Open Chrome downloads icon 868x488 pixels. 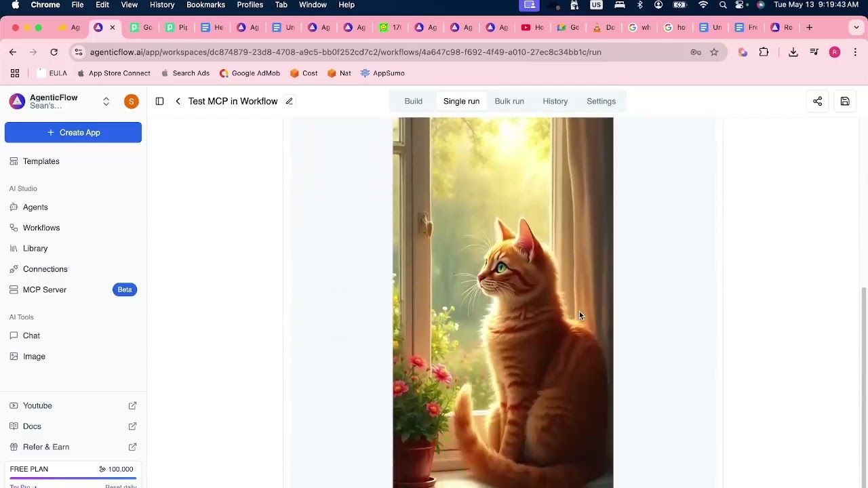click(x=793, y=52)
